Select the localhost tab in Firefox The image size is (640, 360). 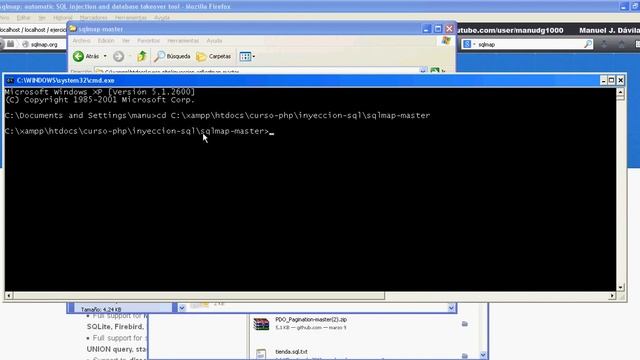(33, 30)
